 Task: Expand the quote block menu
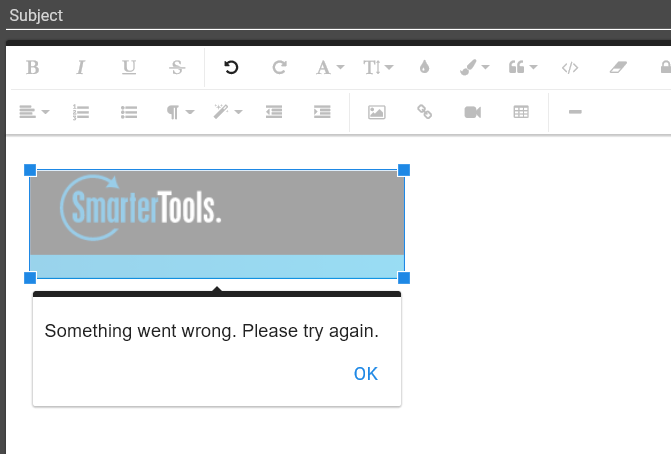tap(522, 68)
